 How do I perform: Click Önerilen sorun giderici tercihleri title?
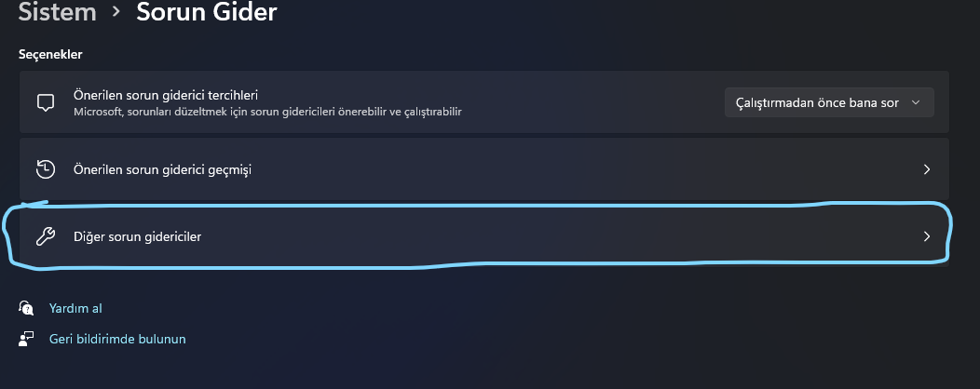(x=166, y=95)
